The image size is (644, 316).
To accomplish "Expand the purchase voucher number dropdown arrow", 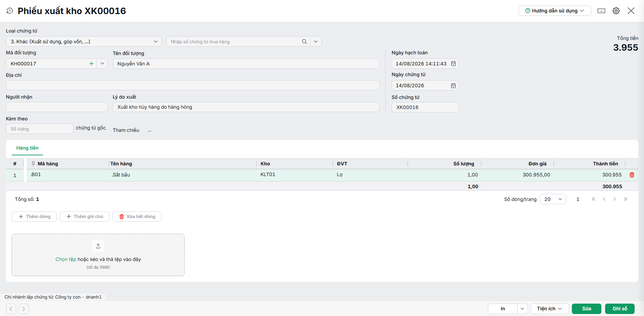I will coord(316,42).
